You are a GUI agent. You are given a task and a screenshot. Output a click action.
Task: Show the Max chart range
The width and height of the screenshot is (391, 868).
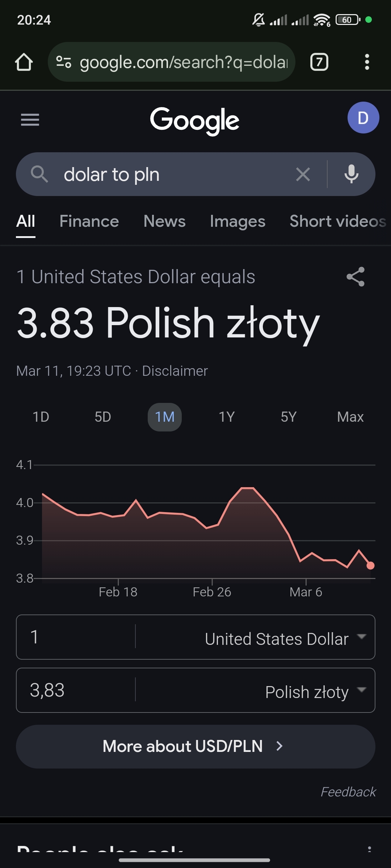[x=350, y=417]
